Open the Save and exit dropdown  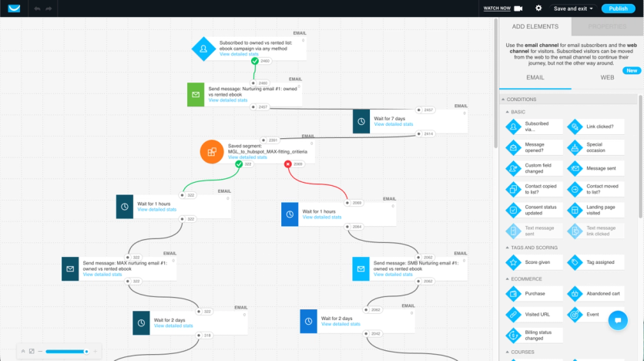[573, 8]
